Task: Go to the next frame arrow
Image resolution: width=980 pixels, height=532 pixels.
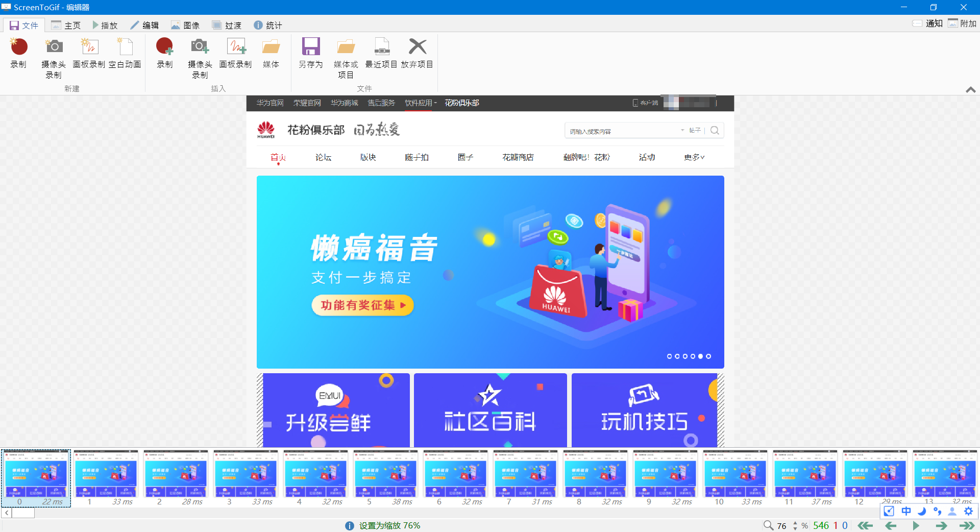Action: [x=942, y=525]
